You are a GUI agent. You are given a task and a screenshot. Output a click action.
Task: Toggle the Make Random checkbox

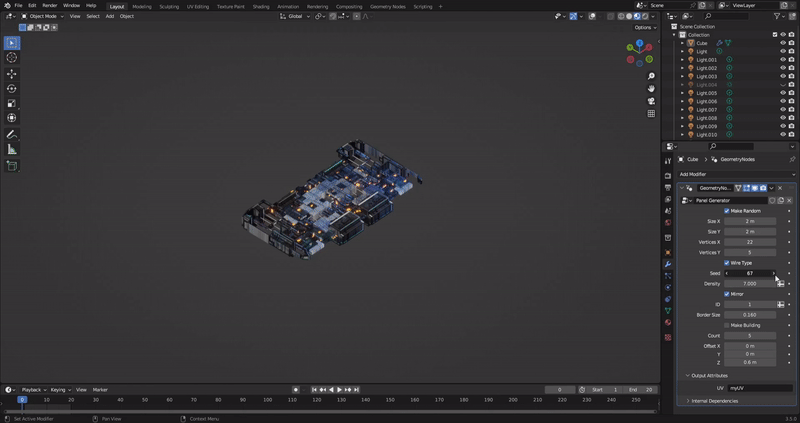(x=727, y=211)
